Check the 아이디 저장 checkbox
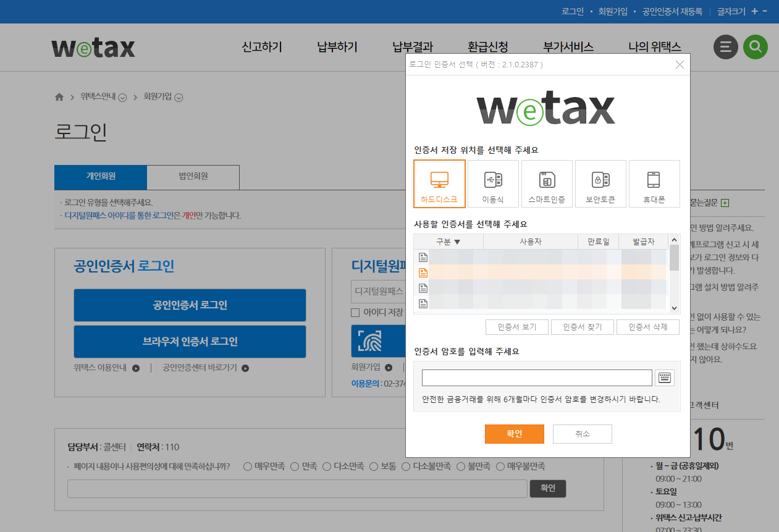This screenshot has width=779, height=532. click(x=355, y=313)
